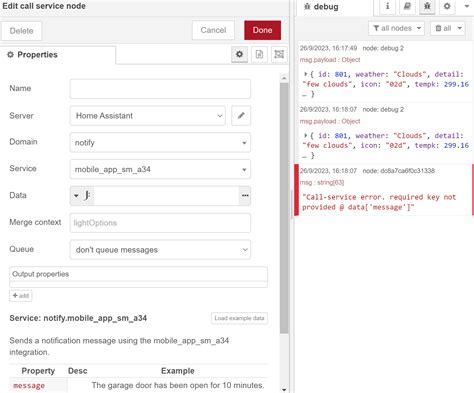Expand Data editor with ellipsis button
Image resolution: width=474 pixels, height=393 pixels.
[x=245, y=196]
